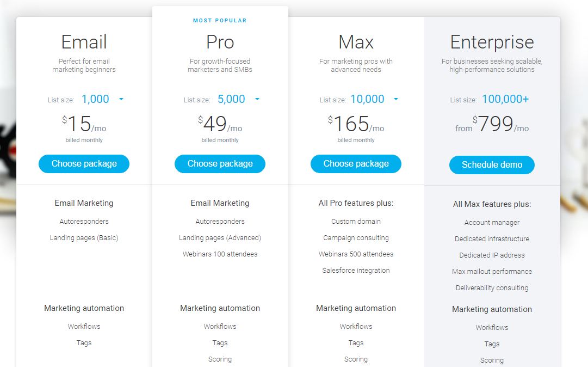The image size is (588, 367).
Task: Open the Max plan list size dropdown arrow
Action: [x=396, y=100]
